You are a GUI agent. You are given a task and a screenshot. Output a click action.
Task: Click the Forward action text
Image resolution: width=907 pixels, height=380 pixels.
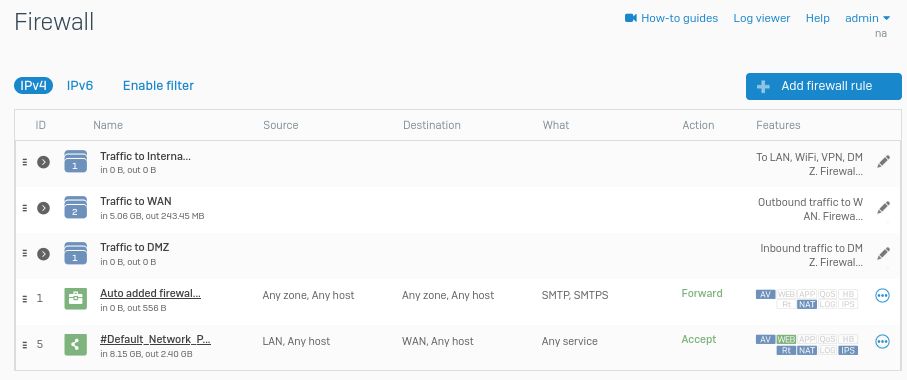pos(702,293)
